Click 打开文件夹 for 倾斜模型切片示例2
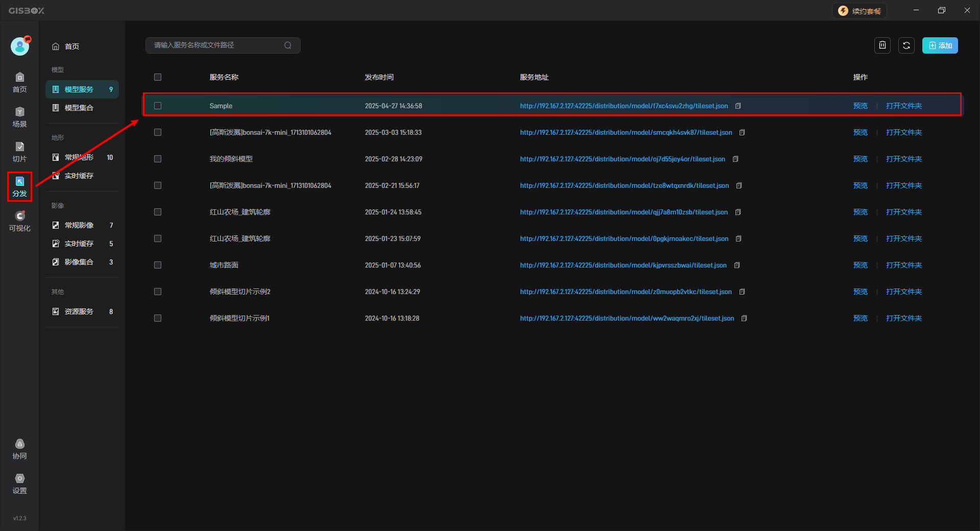 pos(903,292)
